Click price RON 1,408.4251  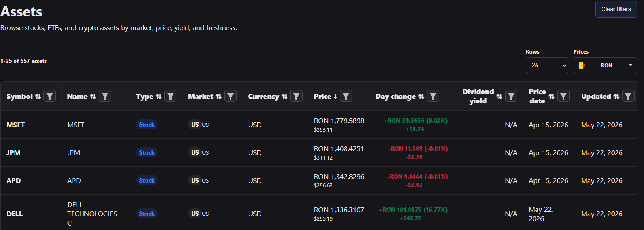point(339,148)
